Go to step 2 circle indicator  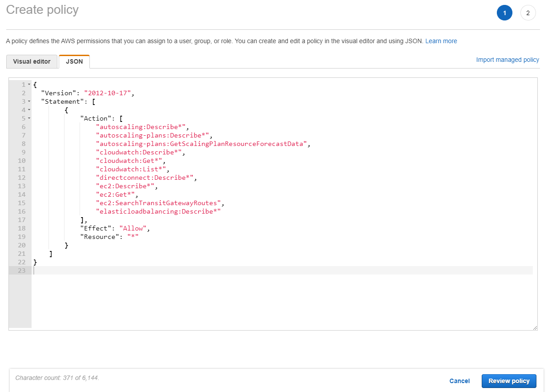(x=528, y=13)
